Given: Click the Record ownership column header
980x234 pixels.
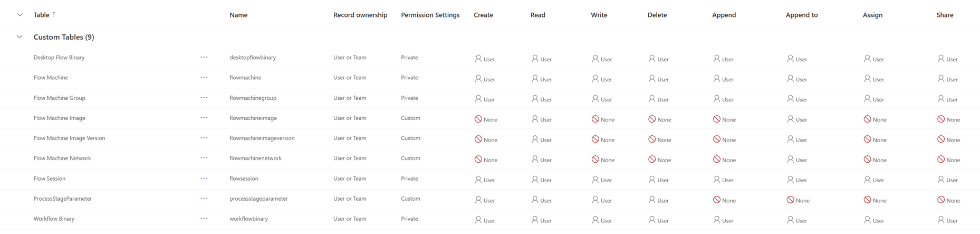Looking at the screenshot, I should [360, 15].
